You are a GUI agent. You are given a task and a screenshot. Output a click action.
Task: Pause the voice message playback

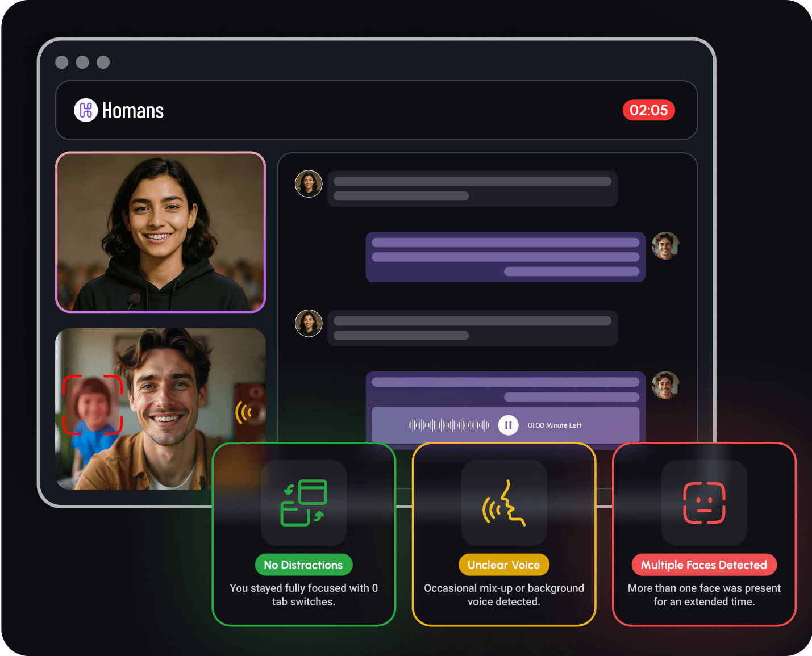click(509, 425)
